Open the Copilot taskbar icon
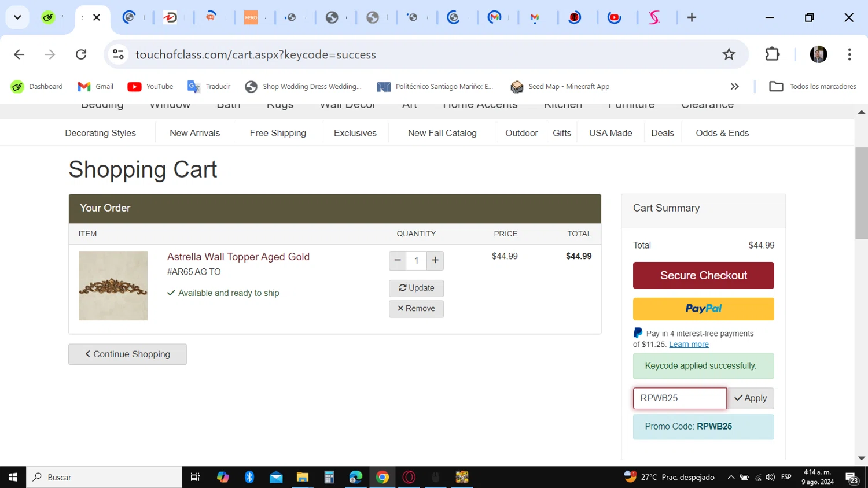 click(223, 477)
